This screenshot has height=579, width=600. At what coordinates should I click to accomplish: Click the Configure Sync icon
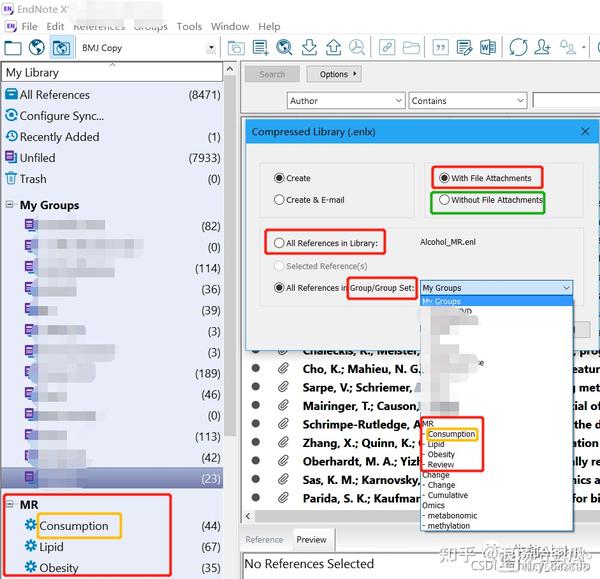[11, 115]
